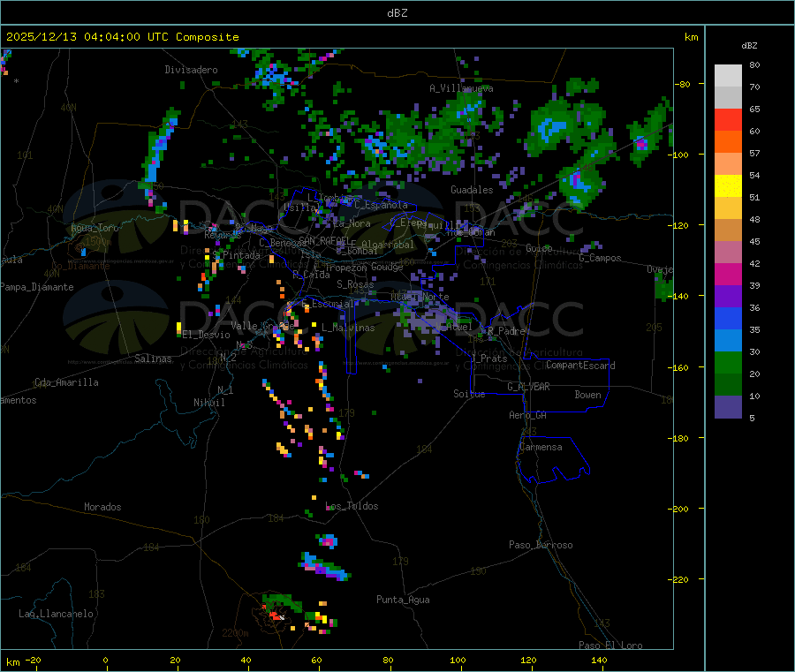Click the S_Rosas place label
This screenshot has height=672, width=795.
coord(355,284)
